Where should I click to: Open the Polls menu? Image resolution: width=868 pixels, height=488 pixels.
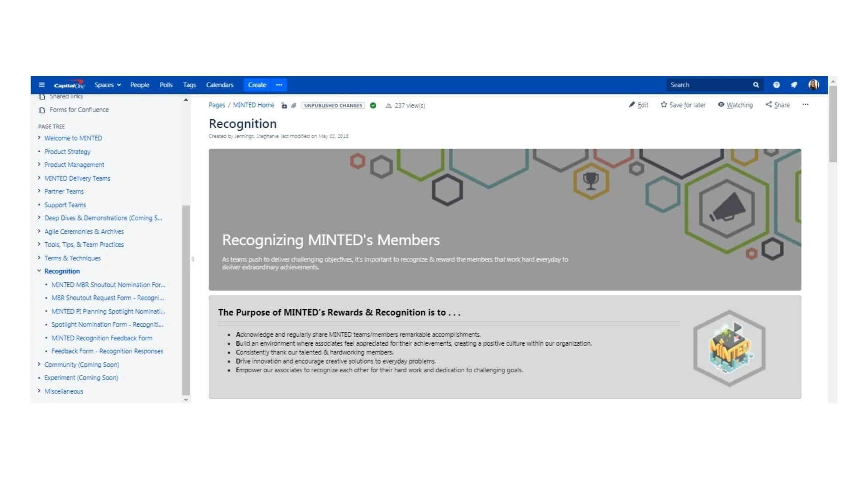(x=166, y=85)
